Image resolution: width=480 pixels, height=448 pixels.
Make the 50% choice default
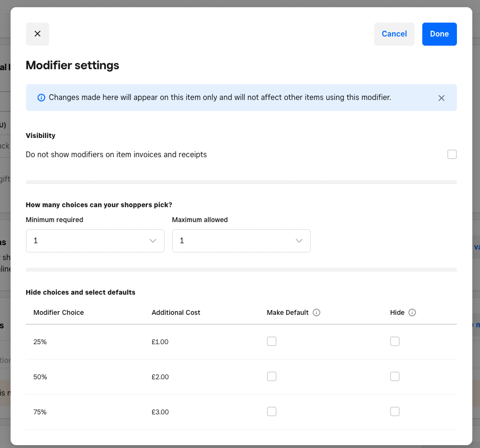pyautogui.click(x=272, y=376)
